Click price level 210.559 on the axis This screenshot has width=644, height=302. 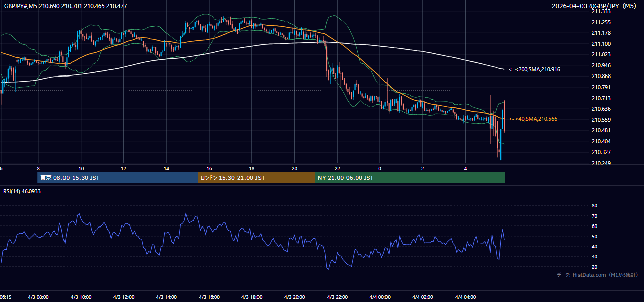point(601,120)
